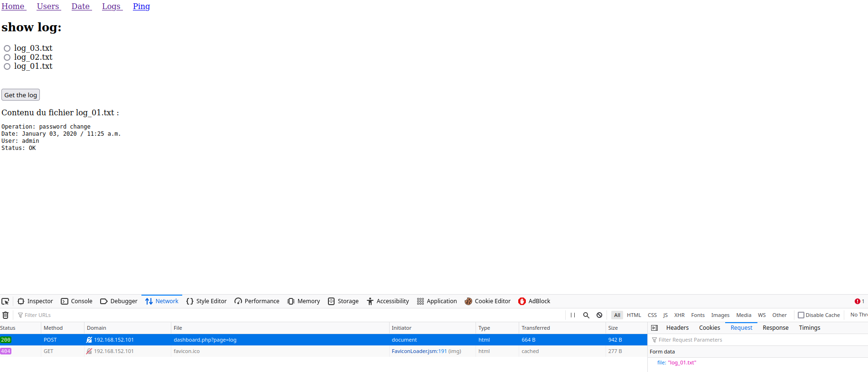Collapse the request details pane icon
Image resolution: width=868 pixels, height=372 pixels.
click(x=654, y=328)
